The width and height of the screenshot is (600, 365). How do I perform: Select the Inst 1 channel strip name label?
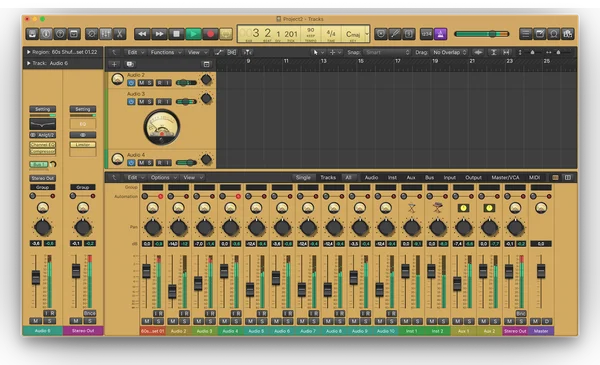click(411, 331)
